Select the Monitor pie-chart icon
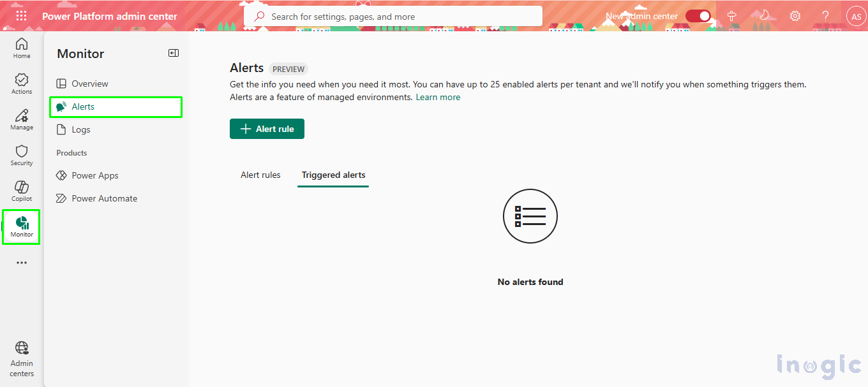The width and height of the screenshot is (868, 387). [21, 226]
